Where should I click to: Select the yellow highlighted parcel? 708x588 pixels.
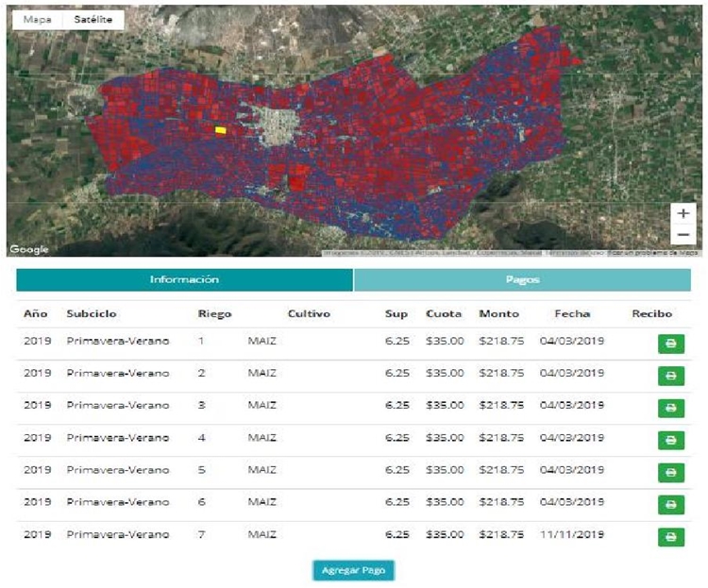click(x=220, y=130)
